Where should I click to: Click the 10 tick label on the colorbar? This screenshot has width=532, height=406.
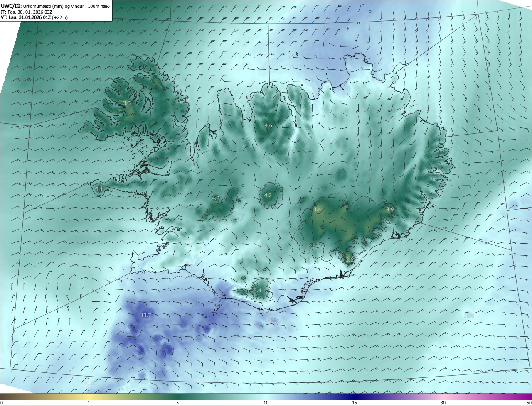point(266,403)
